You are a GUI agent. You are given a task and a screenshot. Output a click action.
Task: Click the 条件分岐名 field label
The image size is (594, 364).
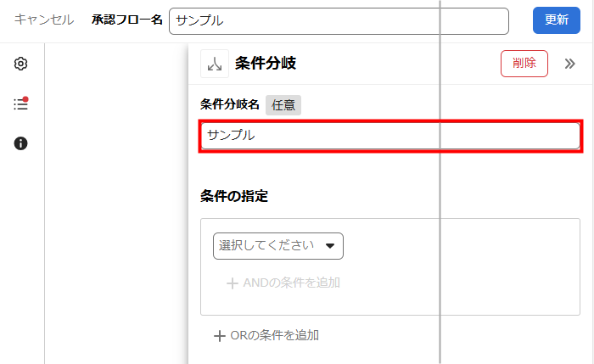tap(229, 104)
